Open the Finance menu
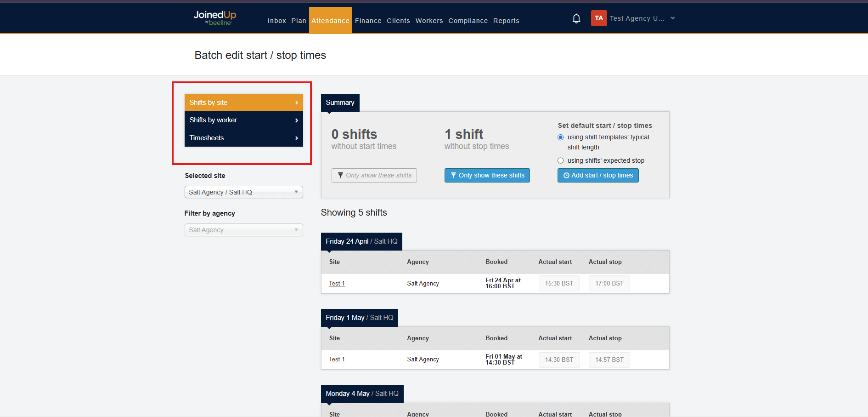Viewport: 868px width, 417px height. 368,21
